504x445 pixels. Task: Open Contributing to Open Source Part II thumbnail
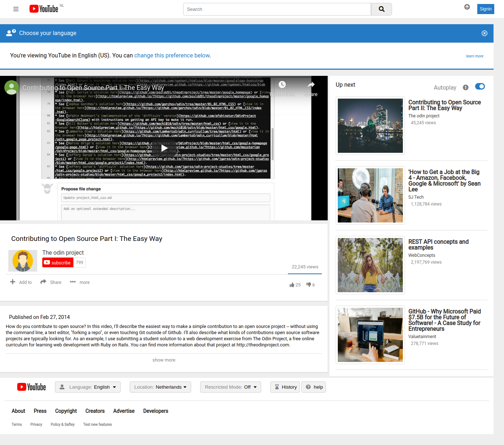coord(370,126)
